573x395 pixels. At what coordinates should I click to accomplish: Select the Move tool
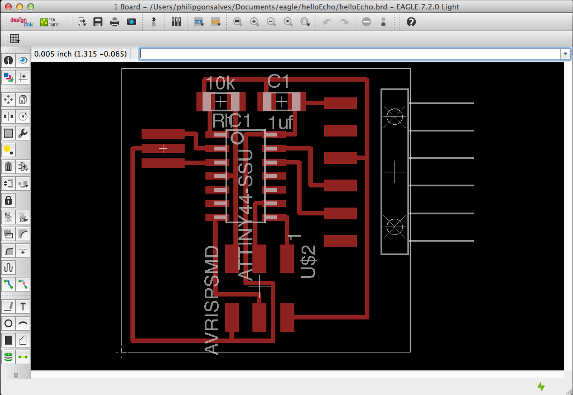click(x=8, y=99)
